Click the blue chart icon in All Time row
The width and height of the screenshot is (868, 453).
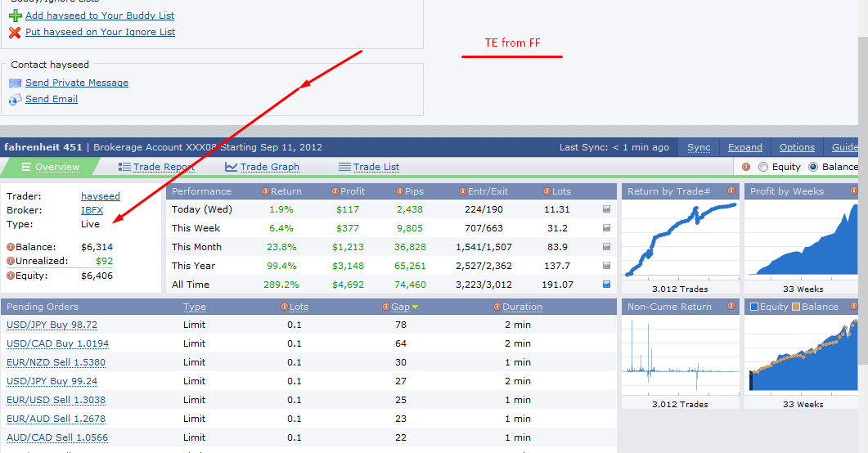[606, 285]
